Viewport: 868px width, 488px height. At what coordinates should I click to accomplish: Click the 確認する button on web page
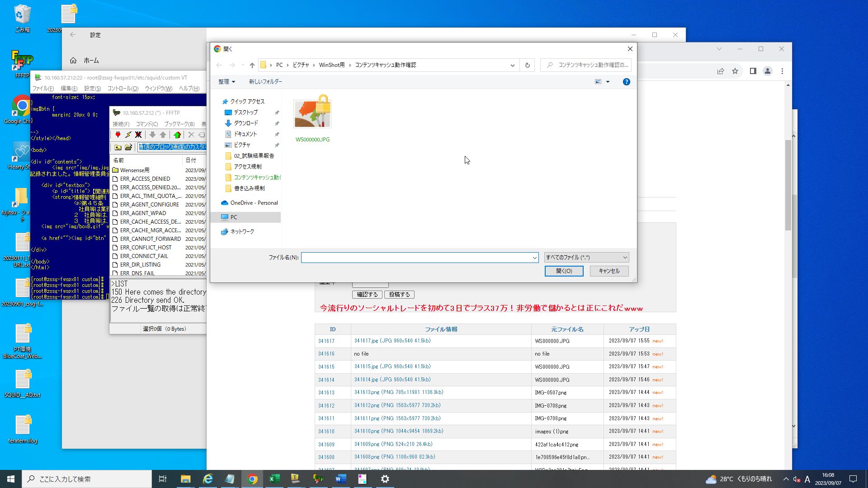pos(367,295)
